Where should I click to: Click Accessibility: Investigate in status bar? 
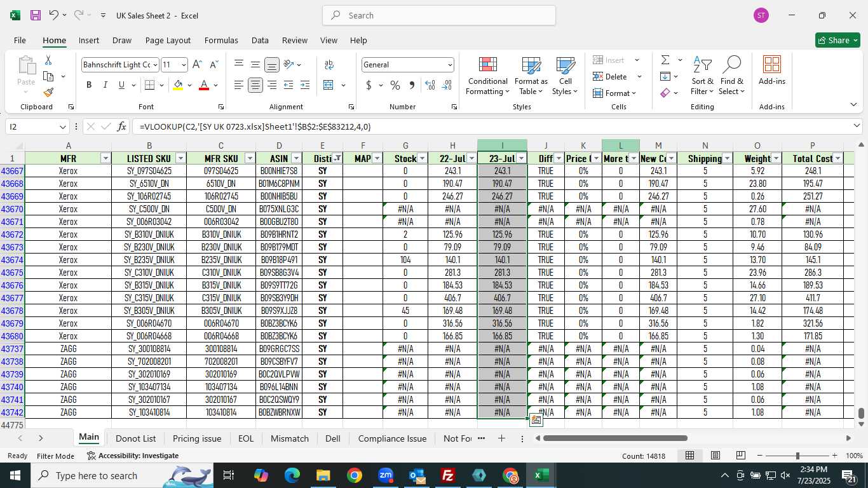coord(133,456)
